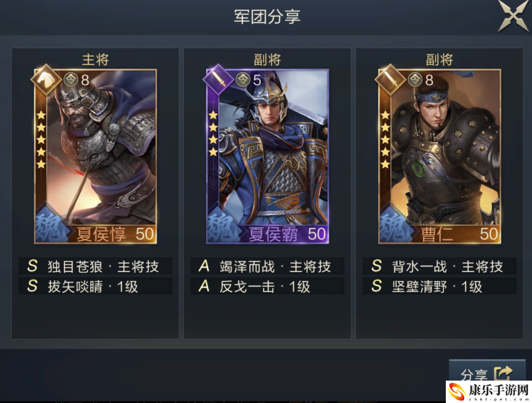
Task: Click the cavalry horse icon on 夏侯惇 card
Action: 45,80
